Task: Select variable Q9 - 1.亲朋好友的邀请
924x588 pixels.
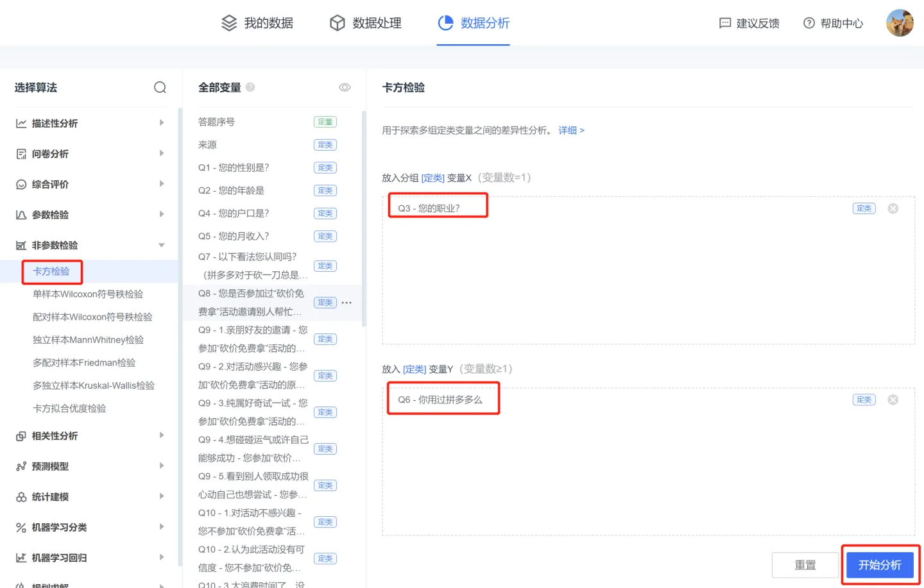Action: [x=253, y=339]
